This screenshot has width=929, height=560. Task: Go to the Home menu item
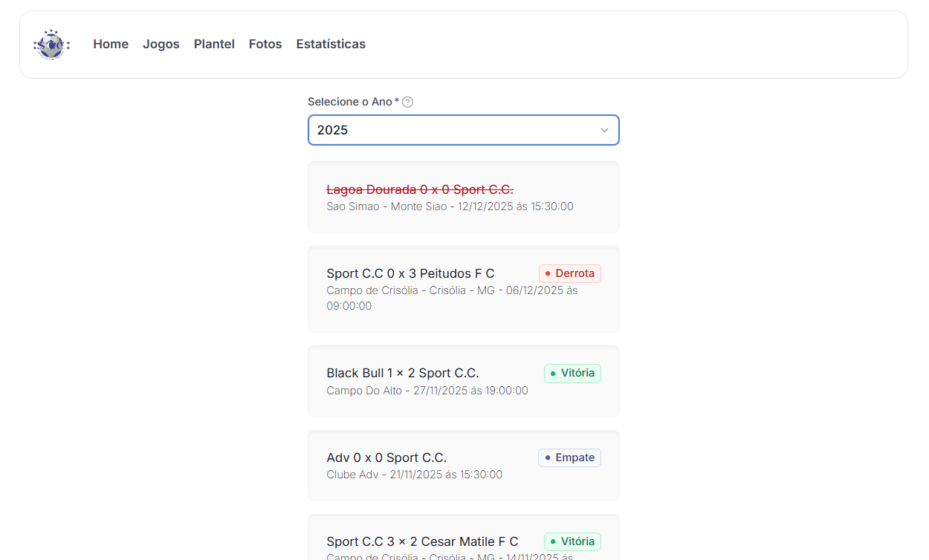(111, 45)
